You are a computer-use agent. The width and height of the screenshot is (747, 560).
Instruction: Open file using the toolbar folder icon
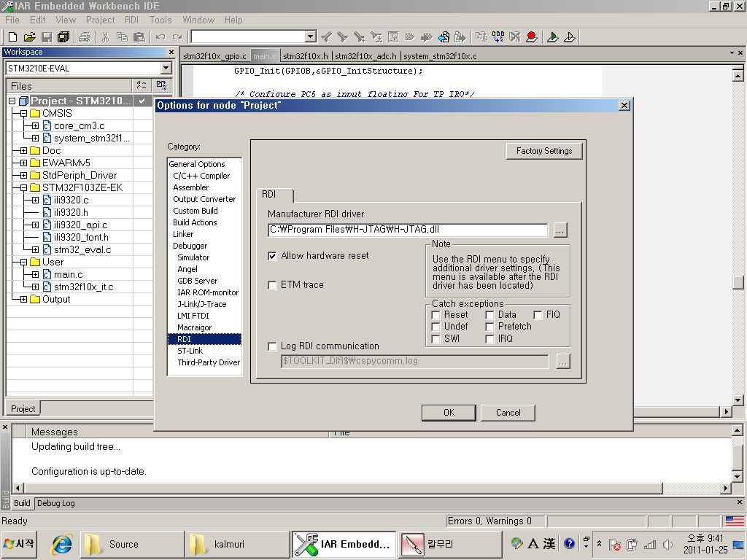coord(29,36)
